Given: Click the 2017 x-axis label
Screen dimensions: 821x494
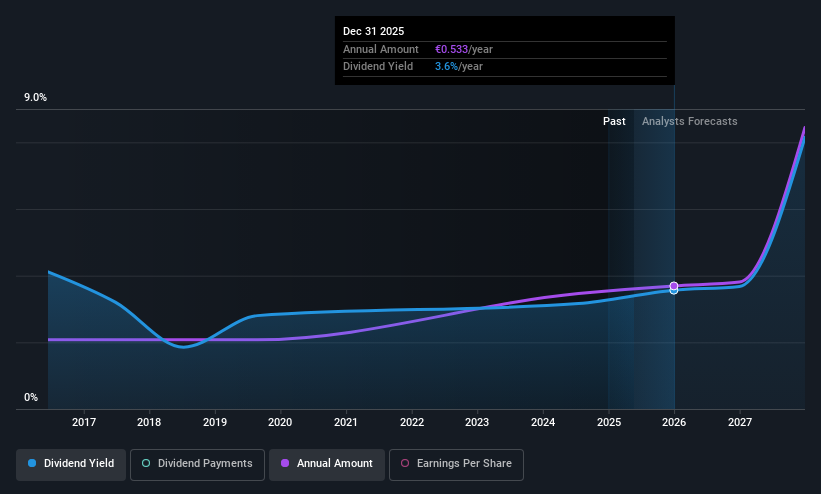Looking at the screenshot, I should click(x=84, y=422).
